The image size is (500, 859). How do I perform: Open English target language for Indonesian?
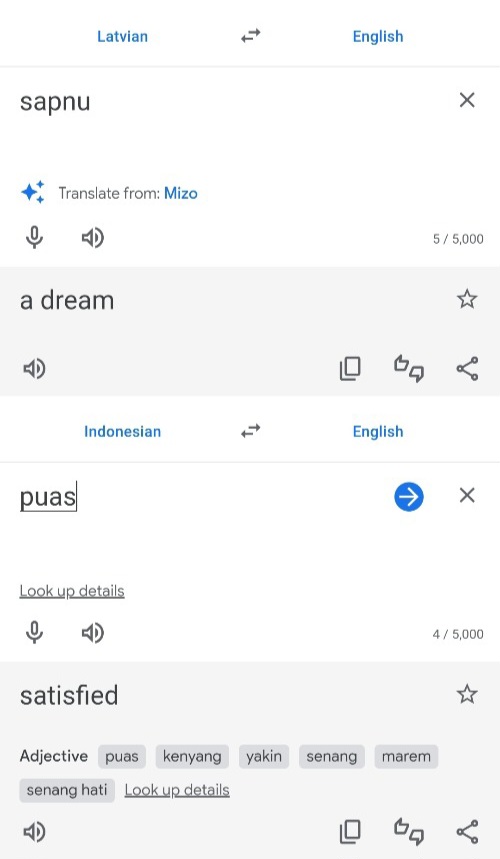point(378,431)
